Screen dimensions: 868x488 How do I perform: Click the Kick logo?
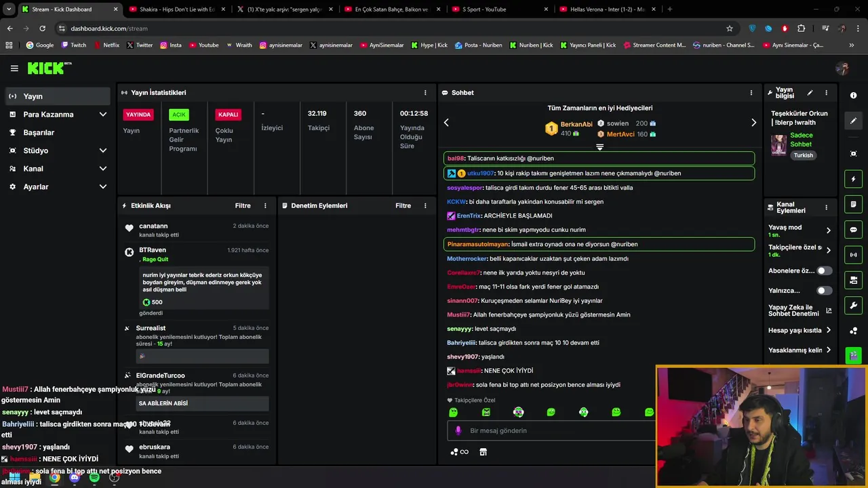pyautogui.click(x=48, y=68)
